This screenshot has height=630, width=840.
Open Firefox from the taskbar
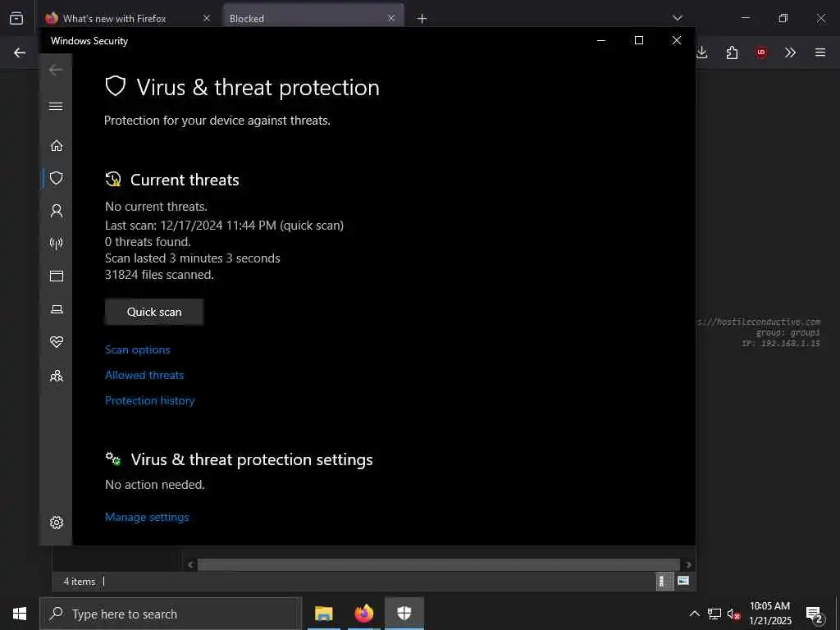pos(363,614)
